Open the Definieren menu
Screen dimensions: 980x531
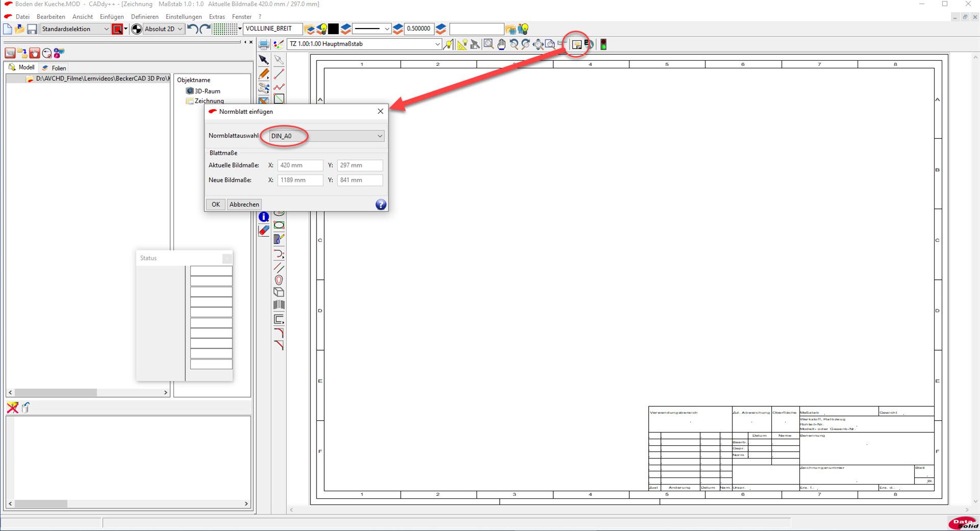(x=145, y=17)
